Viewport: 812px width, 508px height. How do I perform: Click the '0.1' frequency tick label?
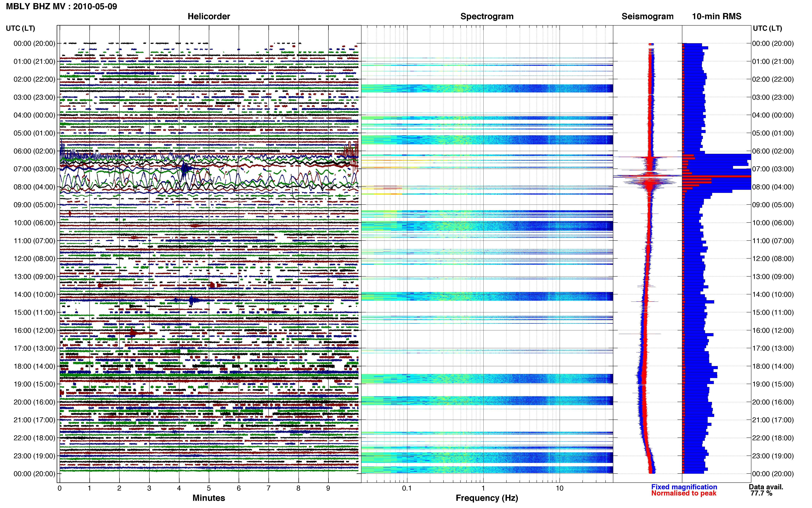pos(407,488)
